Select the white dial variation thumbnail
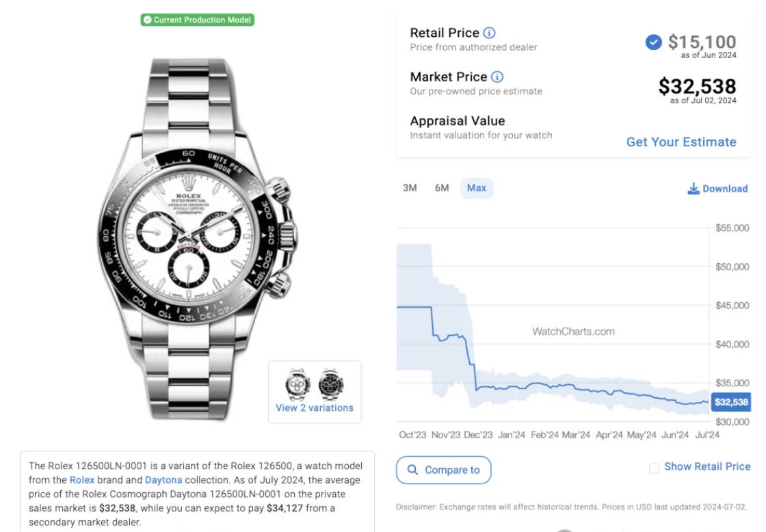Screen dimensions: 766x532 click(298, 384)
